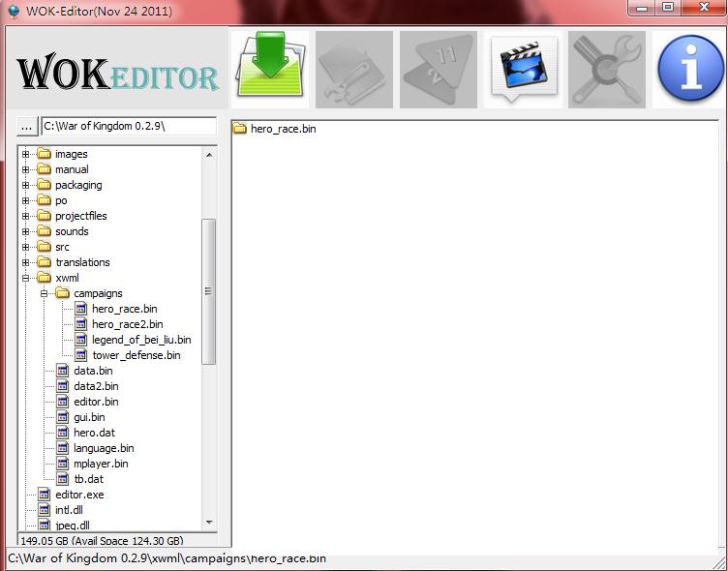Select the manual folder icon
This screenshot has height=571, width=728.
(45, 169)
